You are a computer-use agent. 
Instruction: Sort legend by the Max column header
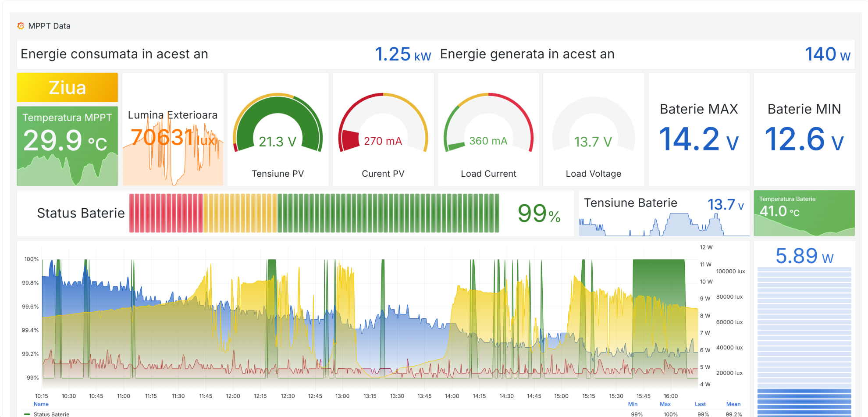coord(665,404)
